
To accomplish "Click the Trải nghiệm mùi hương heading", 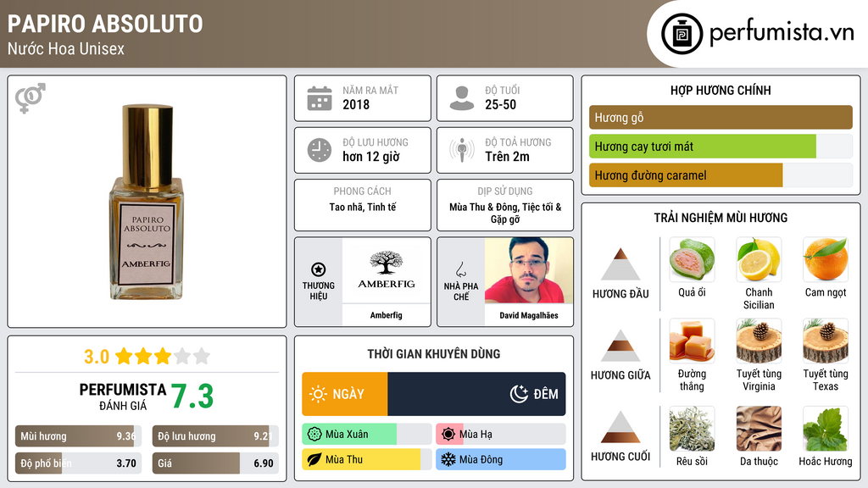I will [x=721, y=218].
